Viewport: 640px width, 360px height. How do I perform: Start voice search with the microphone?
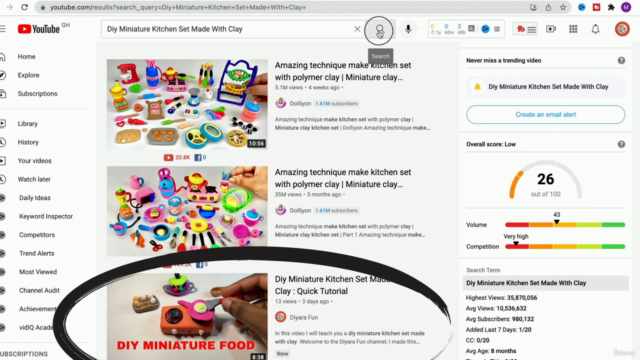click(x=408, y=29)
